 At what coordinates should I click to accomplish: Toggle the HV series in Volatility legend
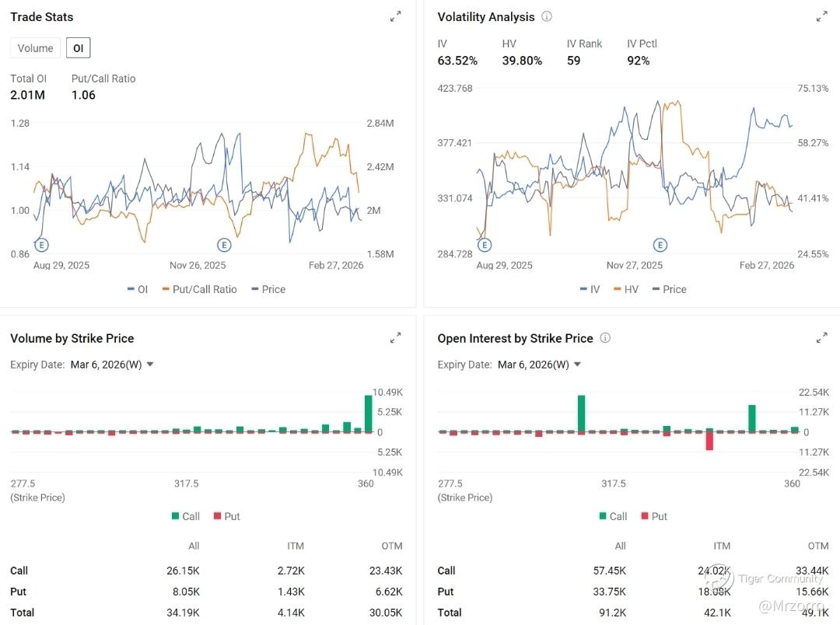coord(627,289)
